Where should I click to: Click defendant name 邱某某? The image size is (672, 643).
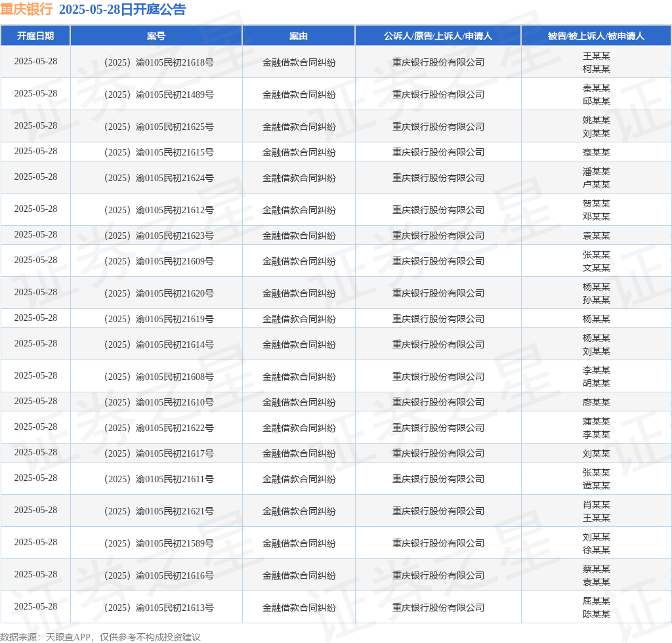(x=596, y=101)
